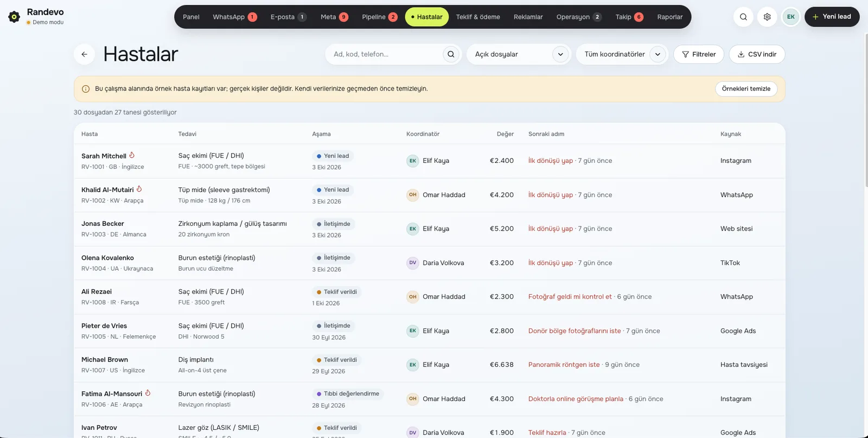Switch to the WhatsApp tab
The height and width of the screenshot is (438, 868).
coord(234,17)
